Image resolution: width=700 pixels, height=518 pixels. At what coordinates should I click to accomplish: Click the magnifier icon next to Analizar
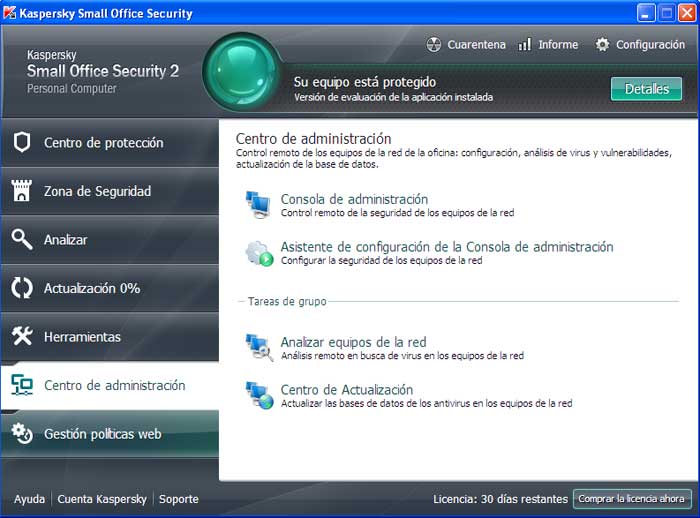coord(22,239)
